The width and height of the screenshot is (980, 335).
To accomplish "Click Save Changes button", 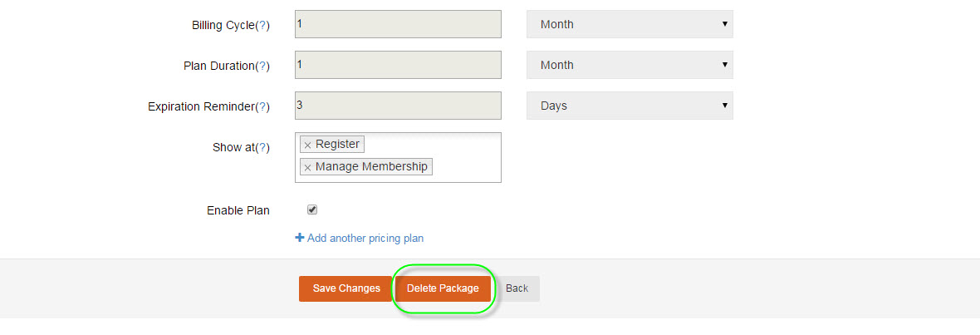I will pyautogui.click(x=345, y=288).
